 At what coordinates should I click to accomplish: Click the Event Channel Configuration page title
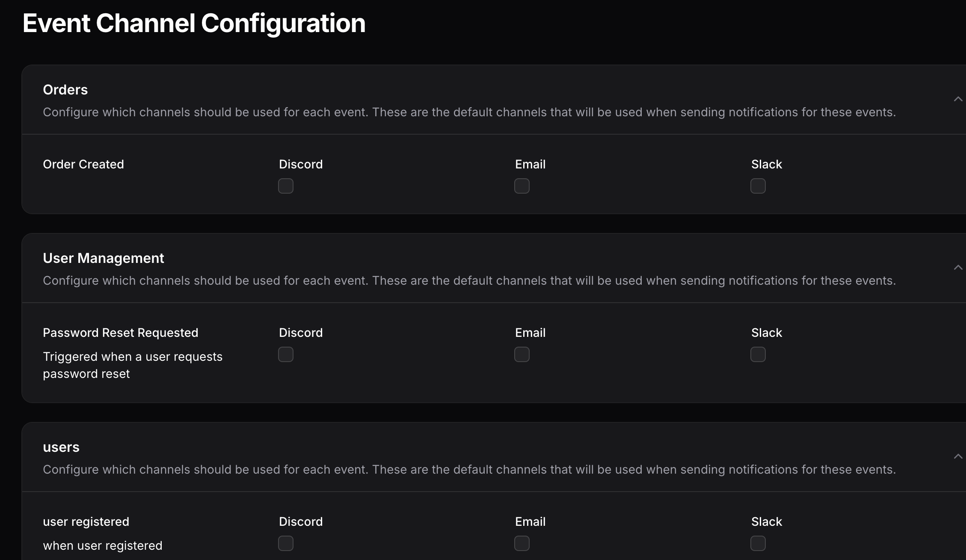pyautogui.click(x=194, y=23)
